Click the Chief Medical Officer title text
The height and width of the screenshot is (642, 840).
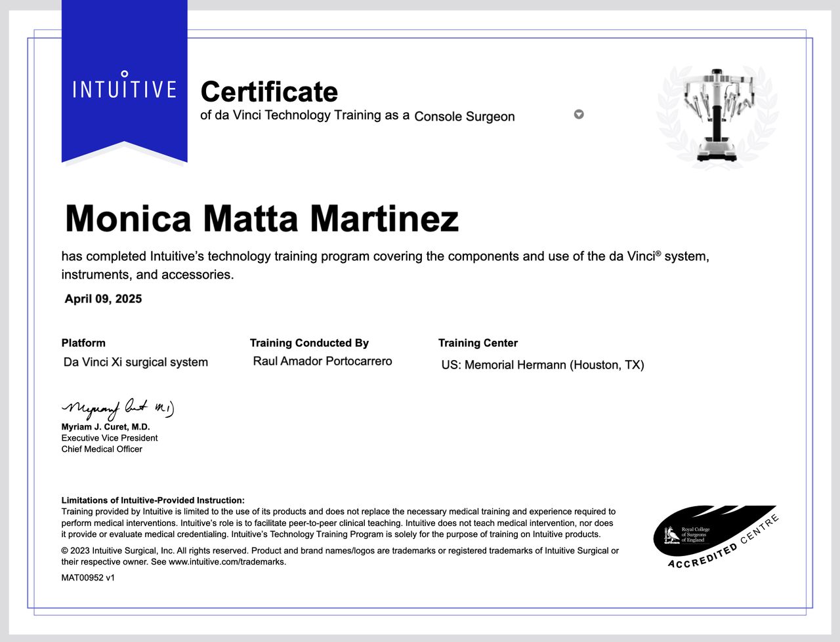pyautogui.click(x=102, y=449)
